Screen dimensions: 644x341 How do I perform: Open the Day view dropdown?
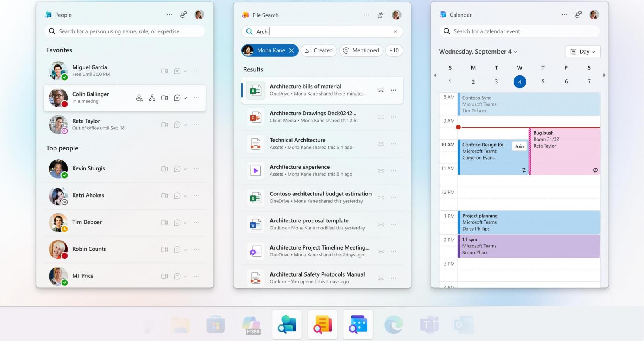[x=582, y=52]
